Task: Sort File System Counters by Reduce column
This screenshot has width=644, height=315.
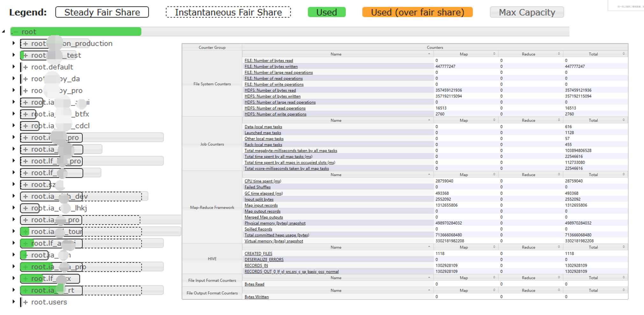Action: (531, 54)
